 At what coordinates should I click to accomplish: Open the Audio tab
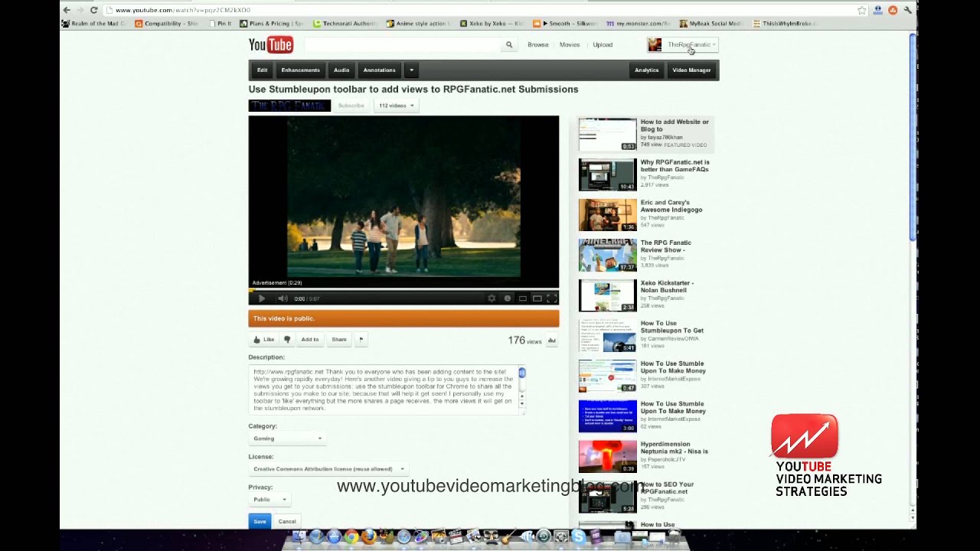click(x=341, y=70)
